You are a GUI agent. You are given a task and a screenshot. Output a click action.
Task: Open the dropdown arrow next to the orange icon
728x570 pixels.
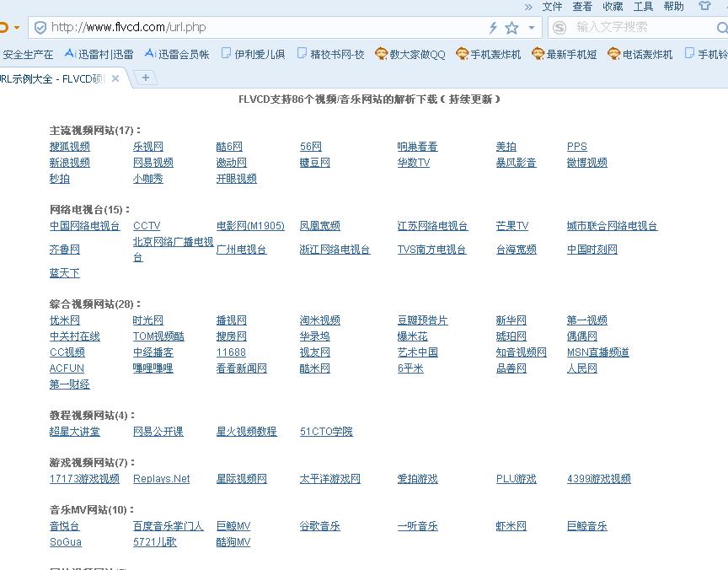pos(18,27)
